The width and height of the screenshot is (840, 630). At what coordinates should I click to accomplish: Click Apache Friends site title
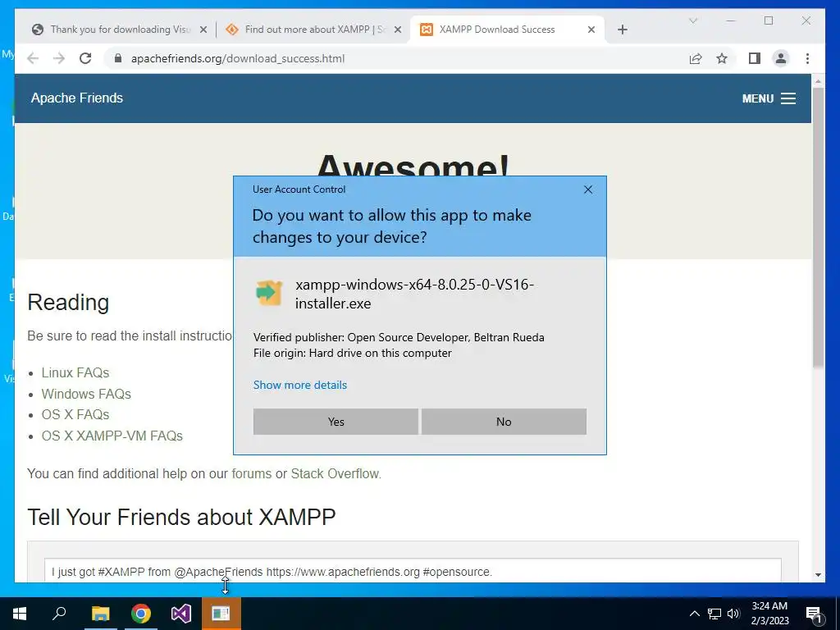coord(76,98)
